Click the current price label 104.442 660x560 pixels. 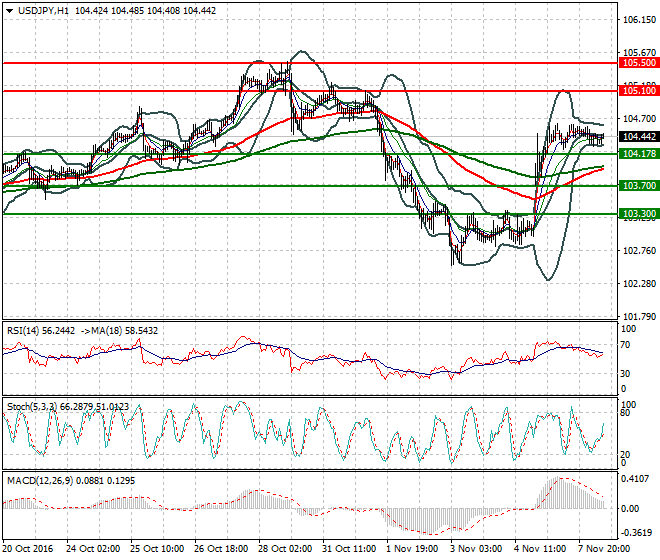pos(639,137)
